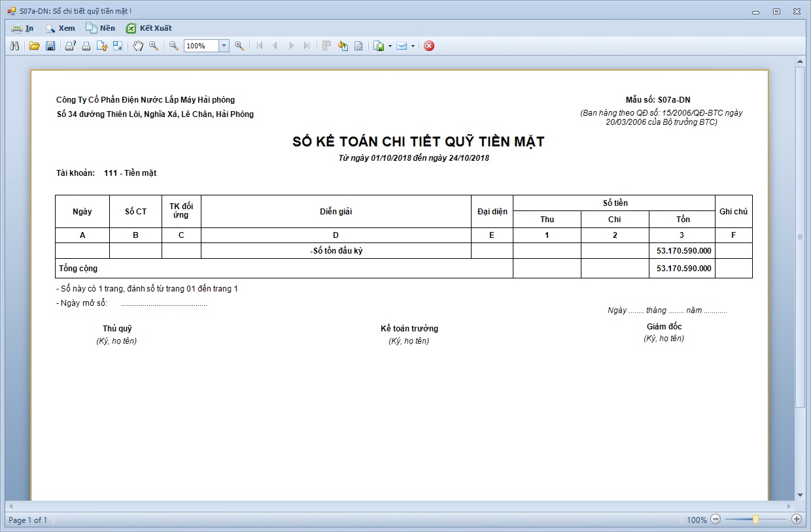Click the zoom out toolbar icon

174,46
